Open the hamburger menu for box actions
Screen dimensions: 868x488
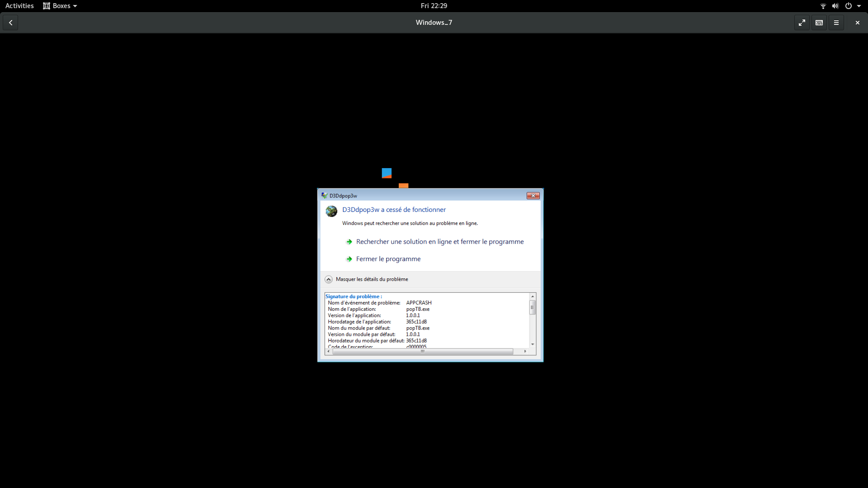point(836,23)
